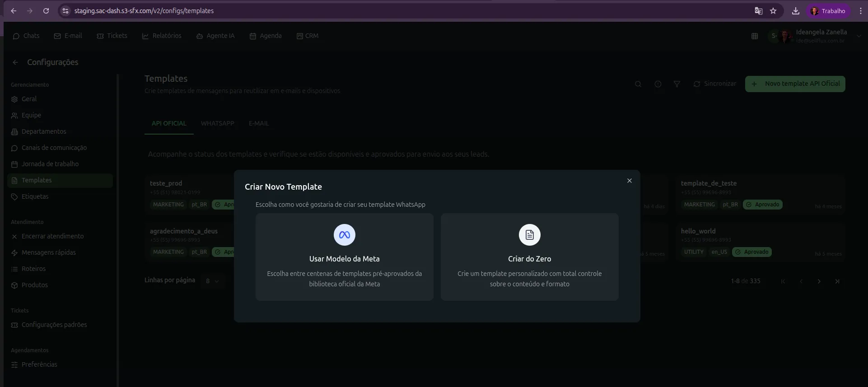
Task: Expand the Ideangela Zanella account dropdown
Action: pyautogui.click(x=859, y=36)
